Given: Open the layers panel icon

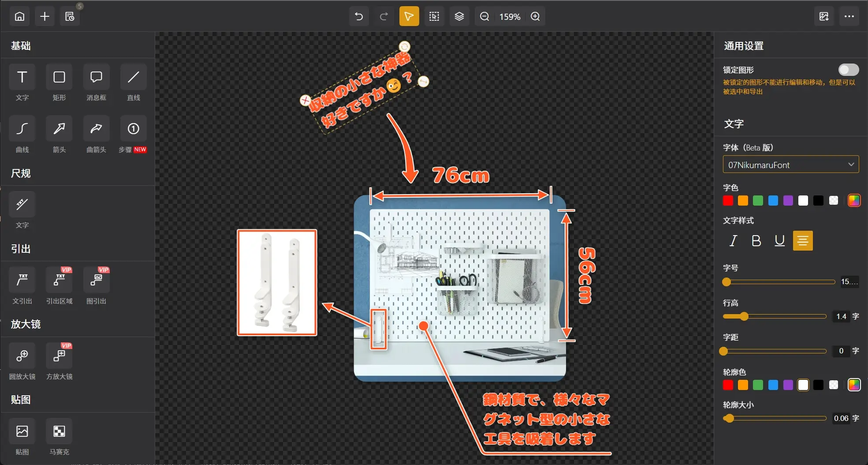Looking at the screenshot, I should (459, 16).
